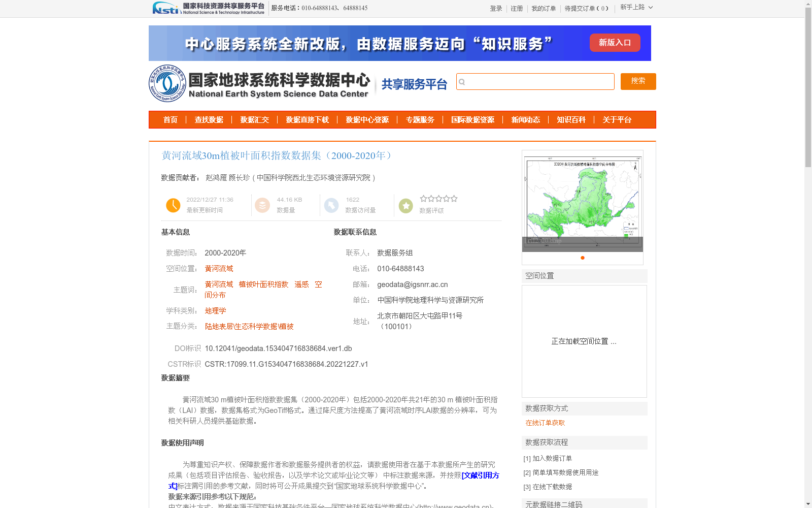Image resolution: width=812 pixels, height=508 pixels.
Task: Click the 空间位置 section header
Action: (585, 276)
